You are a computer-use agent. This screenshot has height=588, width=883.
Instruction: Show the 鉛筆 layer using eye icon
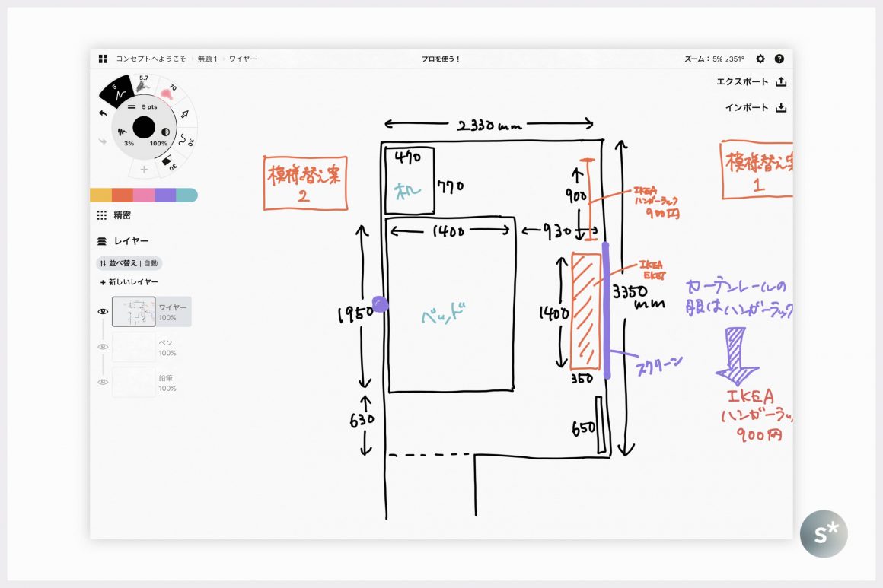(103, 382)
